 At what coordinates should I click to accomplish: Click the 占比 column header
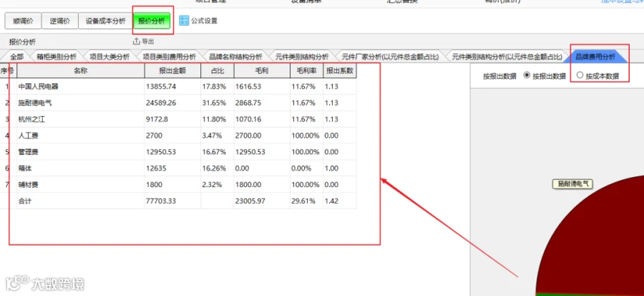(x=218, y=71)
